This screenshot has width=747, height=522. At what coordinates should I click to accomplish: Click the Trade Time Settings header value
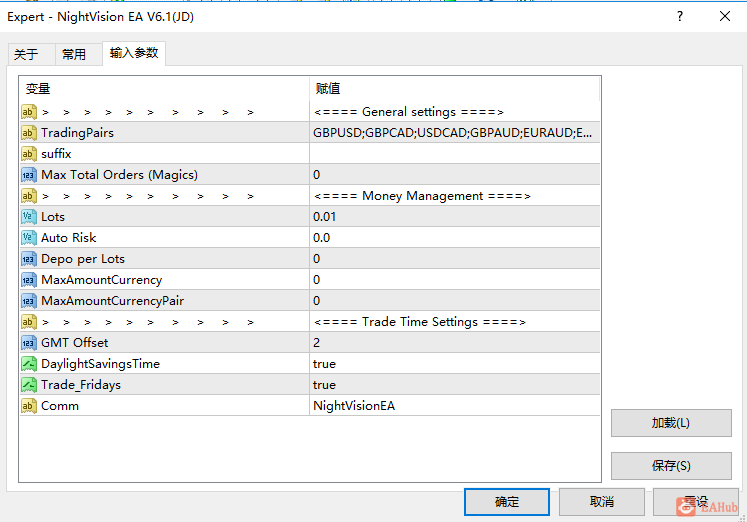[x=420, y=321]
